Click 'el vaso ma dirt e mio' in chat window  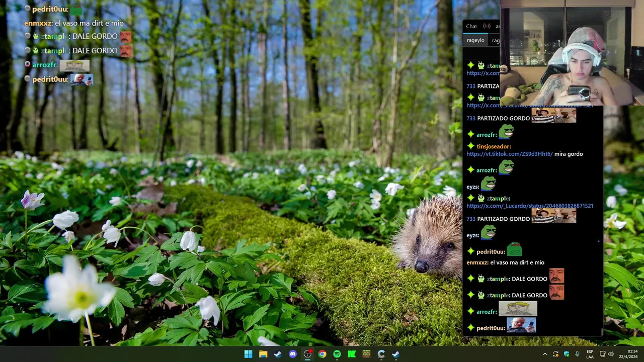[x=517, y=262]
